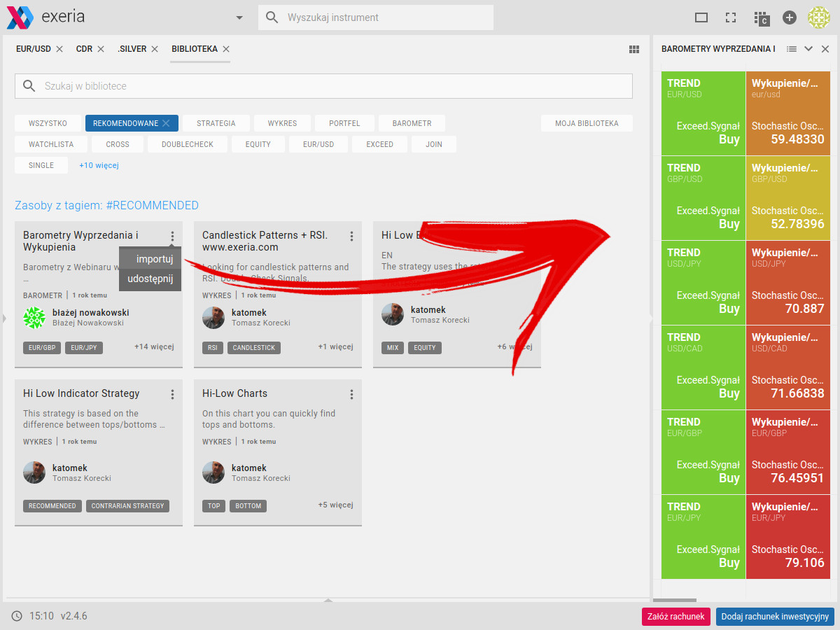This screenshot has height=630, width=840.
Task: Click the CANDLESTICK tag
Action: click(x=254, y=347)
